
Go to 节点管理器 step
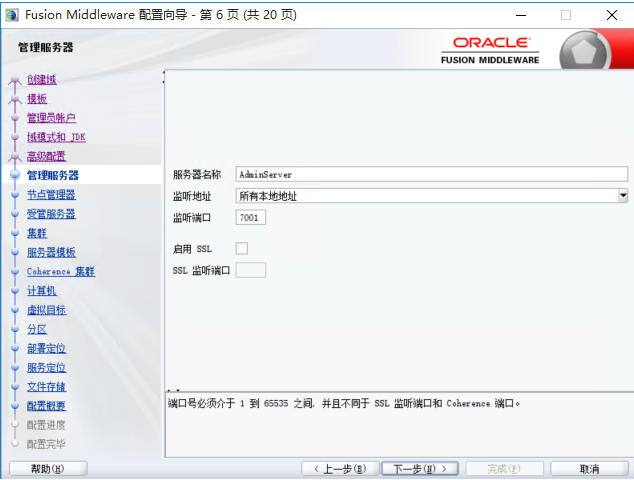[x=51, y=195]
